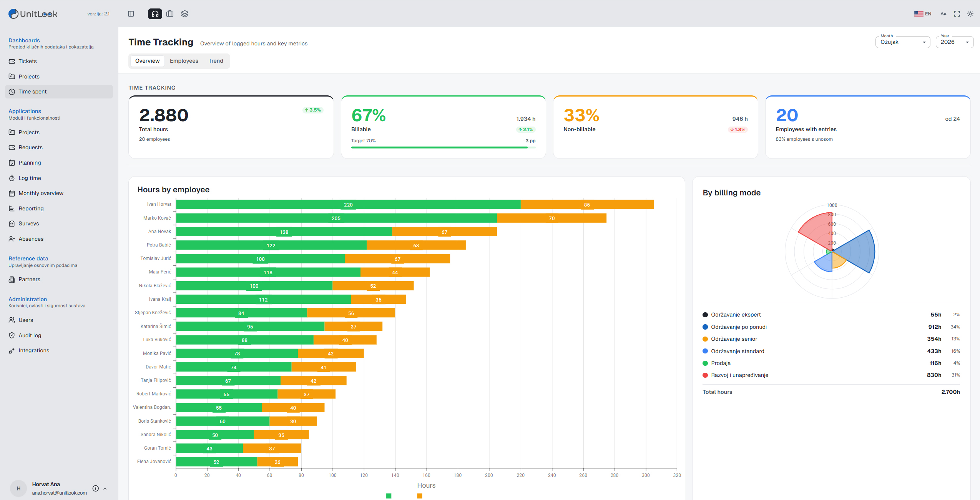Open the Month dropdown showing Ožujak
The height and width of the screenshot is (500, 980).
point(903,42)
